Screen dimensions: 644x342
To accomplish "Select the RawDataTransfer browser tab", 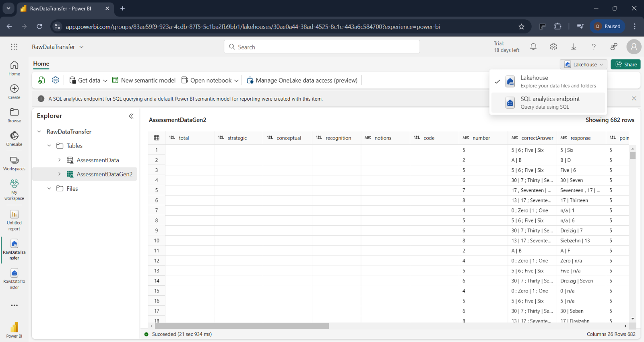I will pyautogui.click(x=66, y=8).
